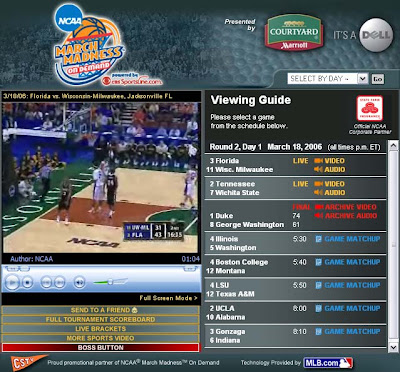Stop the video playback

pyautogui.click(x=28, y=283)
